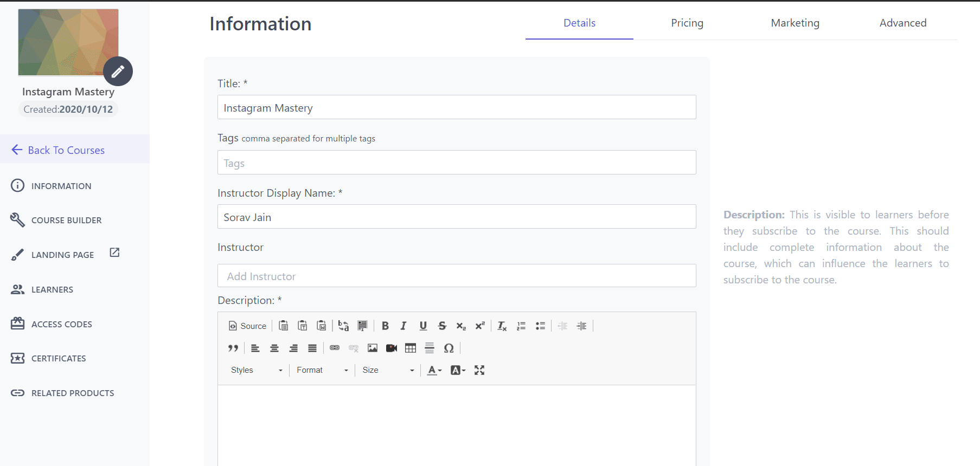The height and width of the screenshot is (466, 980).
Task: Open Course Builder from the sidebar
Action: click(x=66, y=220)
